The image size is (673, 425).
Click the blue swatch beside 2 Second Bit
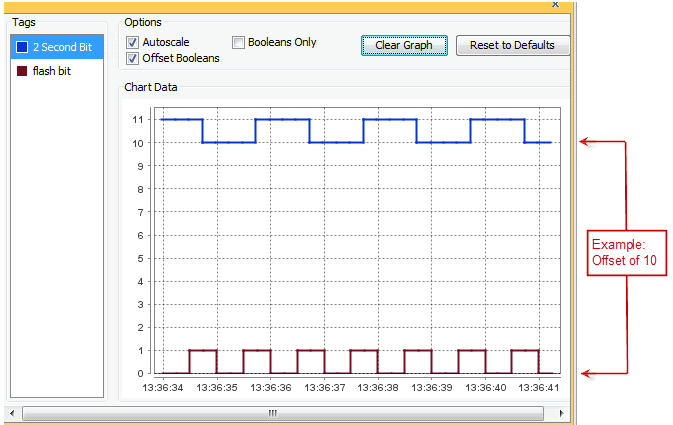coord(22,47)
